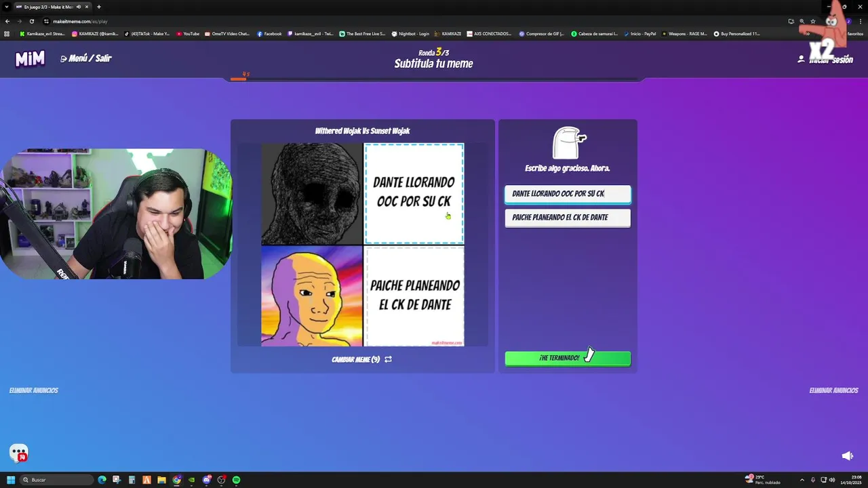Screen dimensions: 868x488
Task: Open the browser zoom icon
Action: point(802,21)
